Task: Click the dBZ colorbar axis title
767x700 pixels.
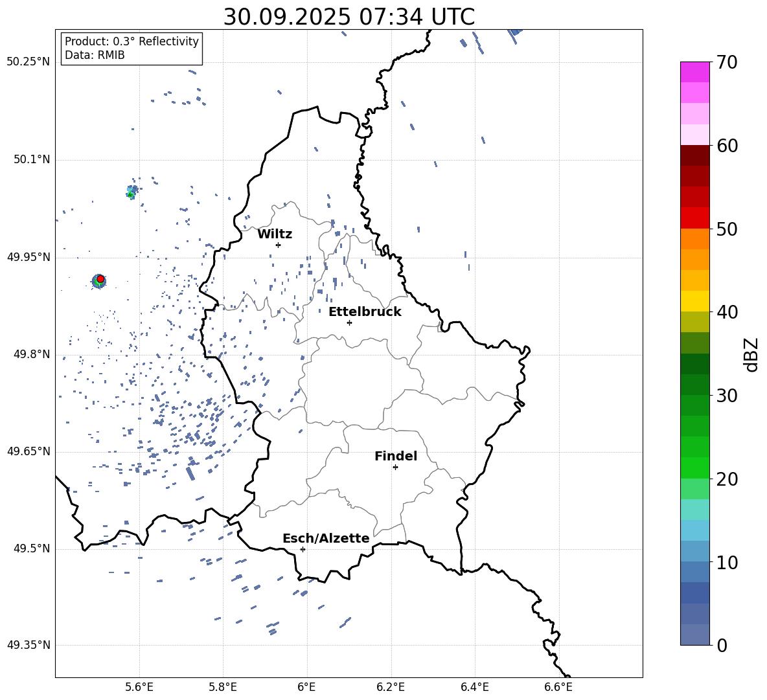Action: tap(751, 354)
